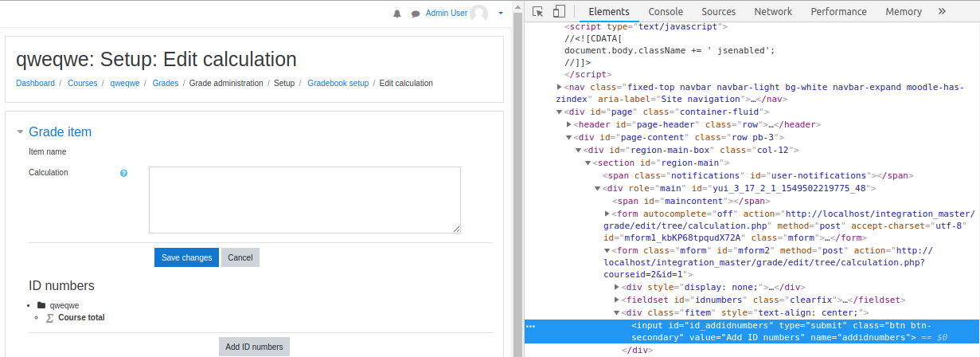Collapse the section region-main node
This screenshot has width=980, height=357.
tap(588, 163)
